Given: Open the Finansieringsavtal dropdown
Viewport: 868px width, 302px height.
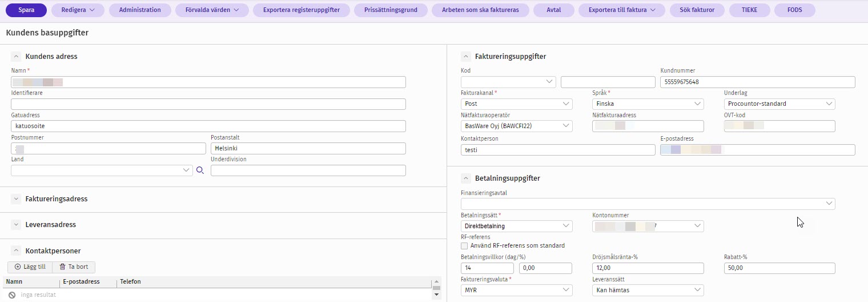Looking at the screenshot, I should point(648,204).
